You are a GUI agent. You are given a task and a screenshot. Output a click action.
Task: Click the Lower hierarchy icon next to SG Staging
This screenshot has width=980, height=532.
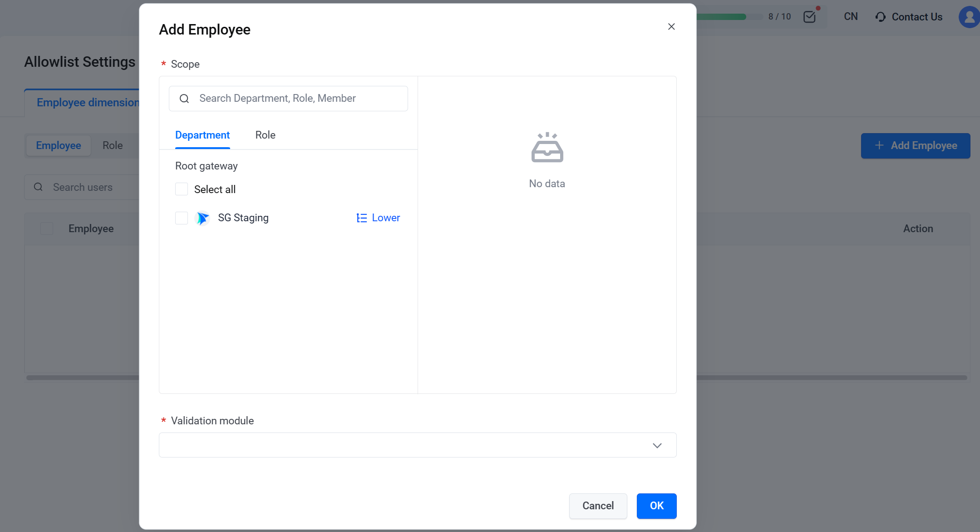pos(361,218)
